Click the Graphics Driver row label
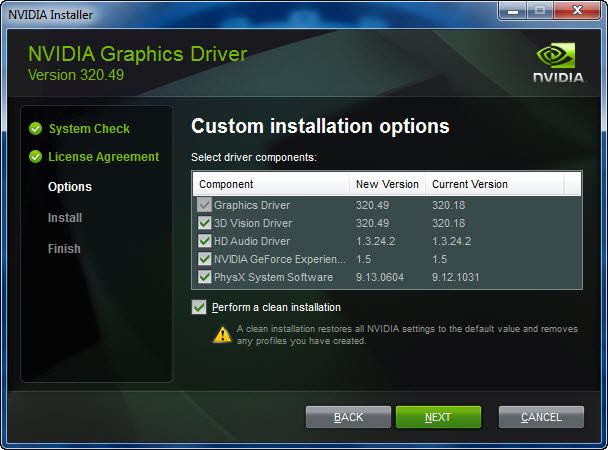The height and width of the screenshot is (450, 608). click(252, 205)
